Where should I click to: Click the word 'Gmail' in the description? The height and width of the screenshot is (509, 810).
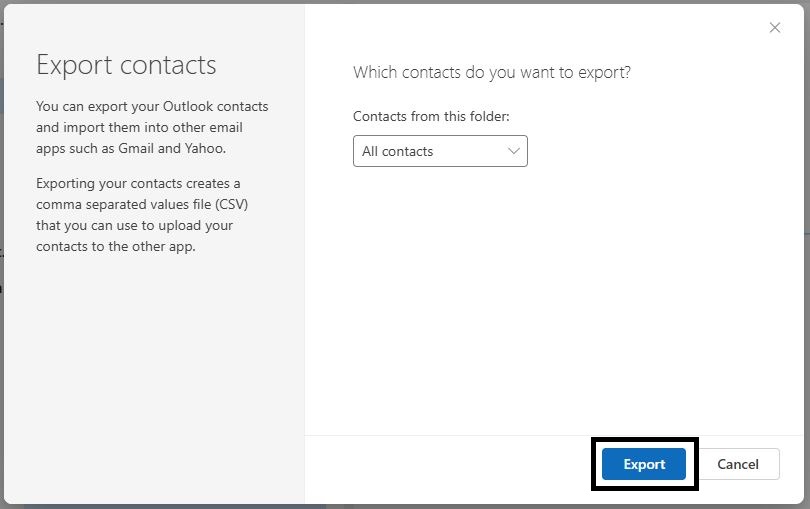(136, 148)
